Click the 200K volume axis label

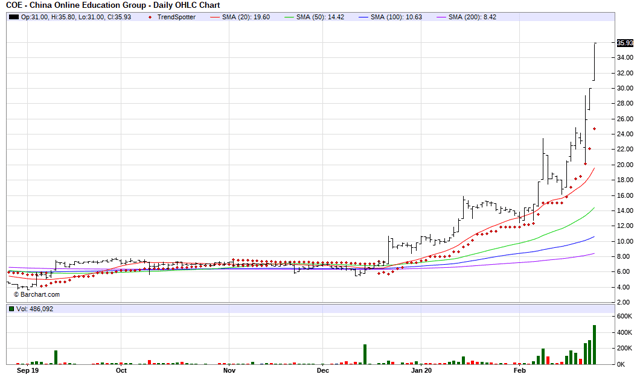(625, 348)
